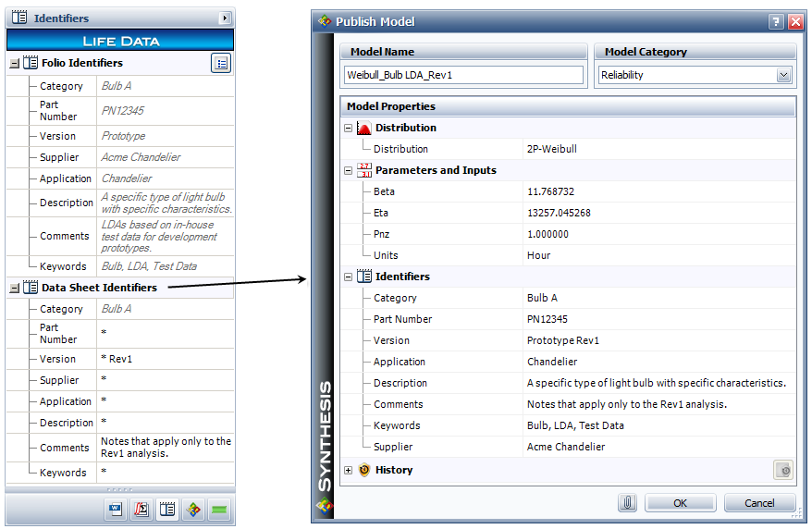
Task: Open the Identifiers panel arrow menu
Action: click(x=224, y=18)
